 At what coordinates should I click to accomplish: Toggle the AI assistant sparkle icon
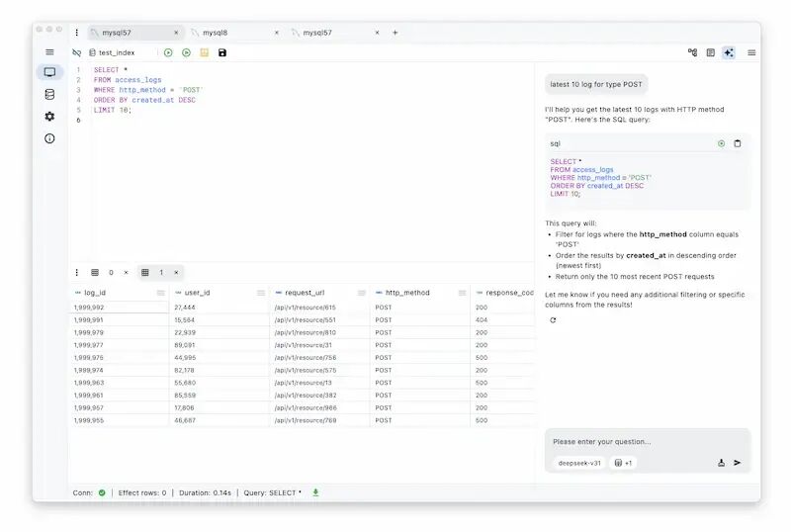[x=729, y=52]
